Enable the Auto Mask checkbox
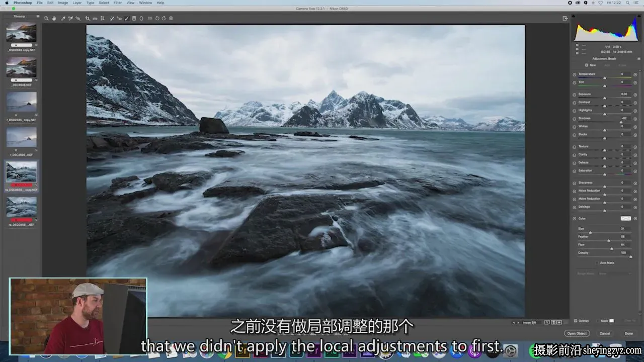The width and height of the screenshot is (644, 362). [597, 262]
